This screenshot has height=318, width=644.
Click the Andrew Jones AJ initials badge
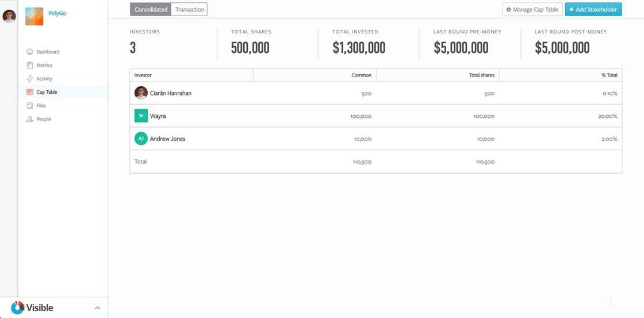(x=141, y=139)
